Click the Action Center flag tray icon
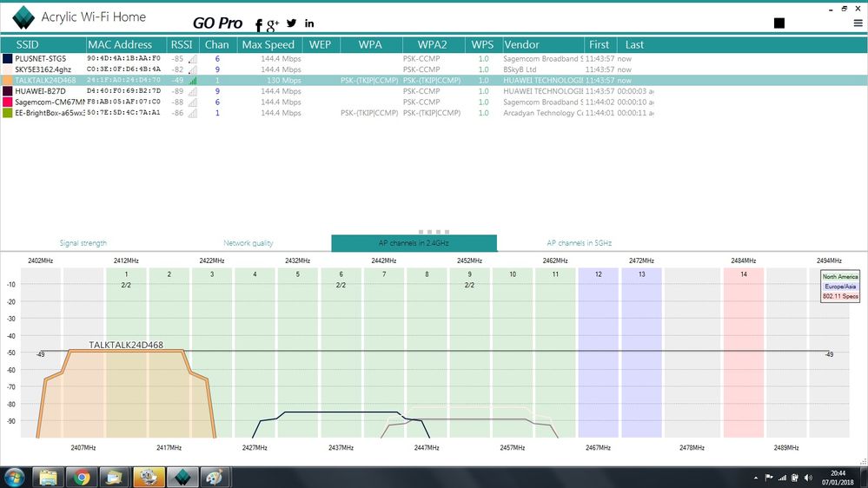Image resolution: width=868 pixels, height=488 pixels. click(x=769, y=478)
